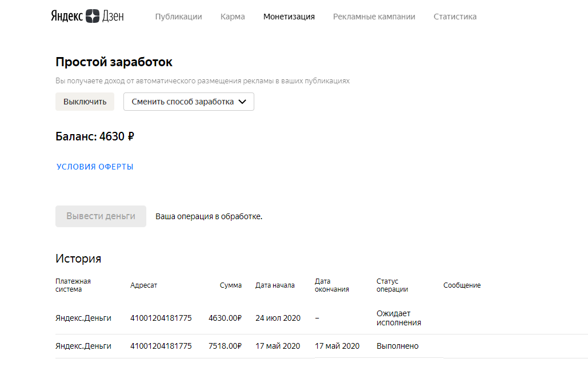This screenshot has height=375, width=588.
Task: Click the История heading
Action: pyautogui.click(x=78, y=259)
